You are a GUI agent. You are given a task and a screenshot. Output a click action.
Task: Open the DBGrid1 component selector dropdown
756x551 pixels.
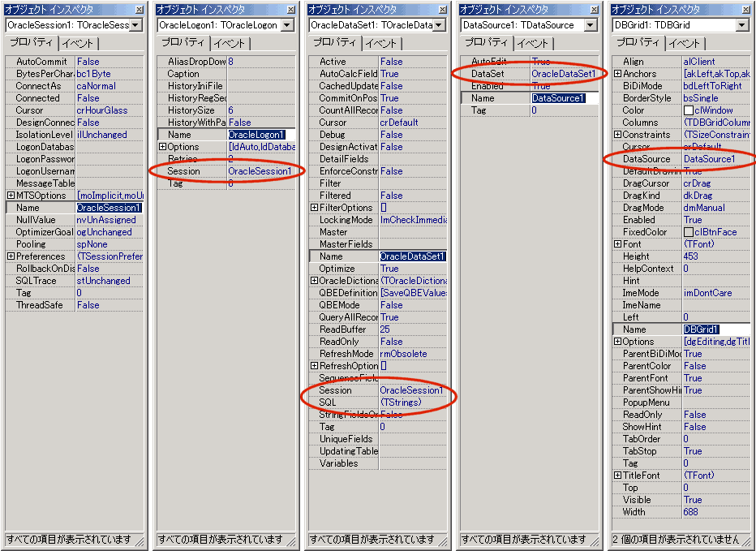742,25
